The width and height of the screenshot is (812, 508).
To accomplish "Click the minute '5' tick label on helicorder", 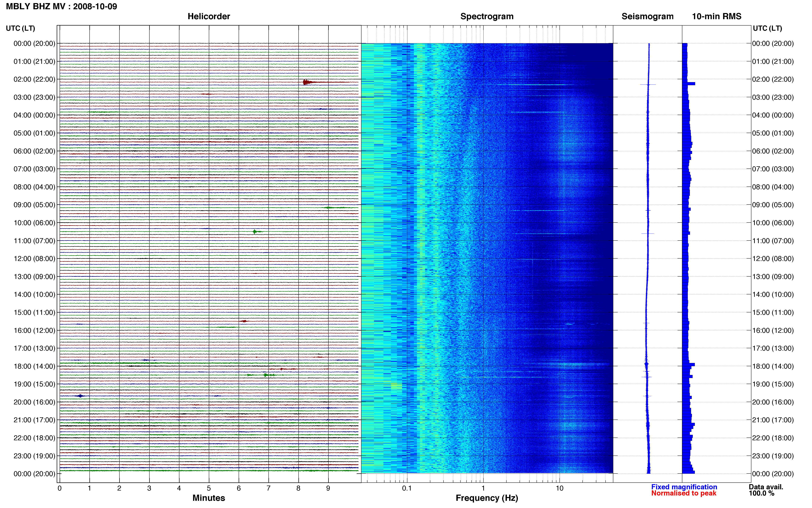I will pos(209,488).
